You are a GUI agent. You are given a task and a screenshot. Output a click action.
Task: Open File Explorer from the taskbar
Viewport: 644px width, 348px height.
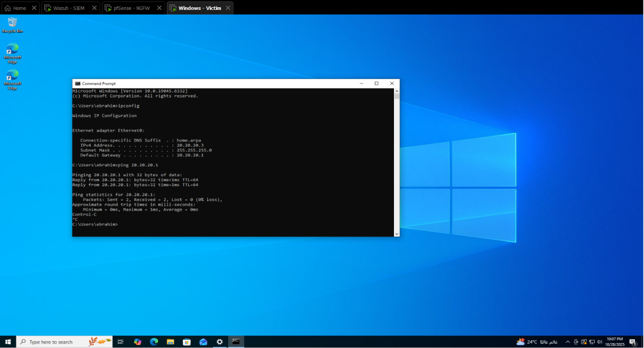pos(170,342)
